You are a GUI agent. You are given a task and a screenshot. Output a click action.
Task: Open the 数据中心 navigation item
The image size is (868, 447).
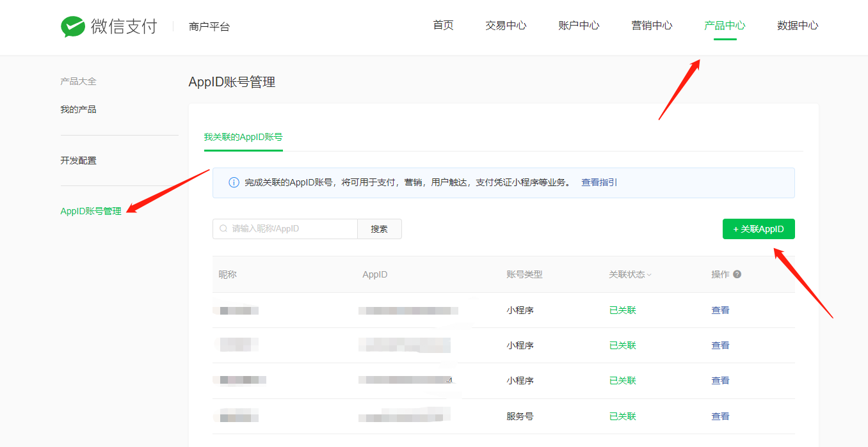[798, 26]
